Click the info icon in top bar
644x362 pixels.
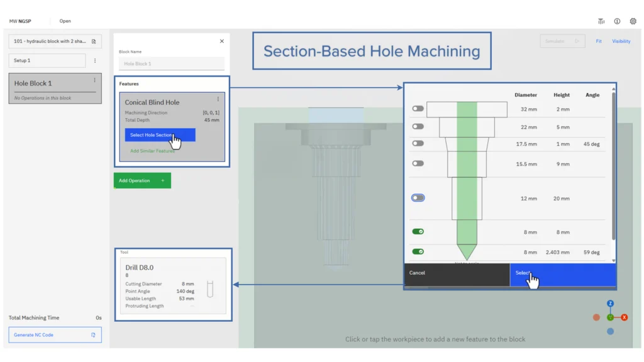pyautogui.click(x=617, y=21)
